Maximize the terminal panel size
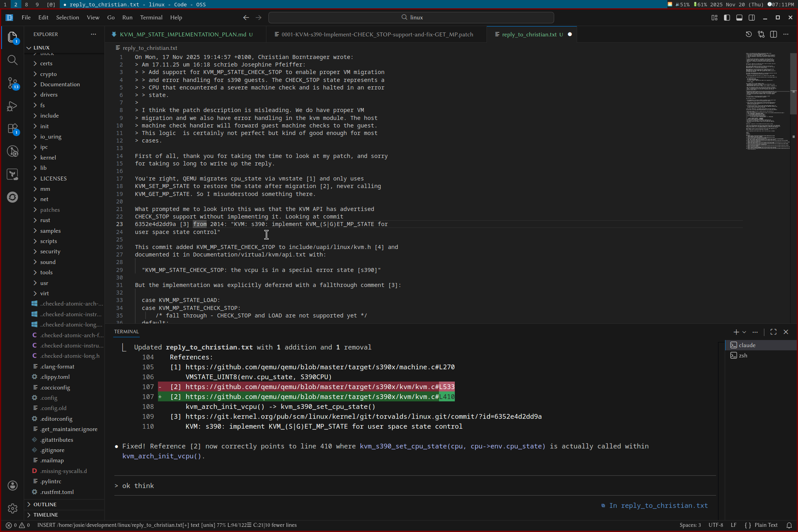The image size is (798, 532). [773, 332]
